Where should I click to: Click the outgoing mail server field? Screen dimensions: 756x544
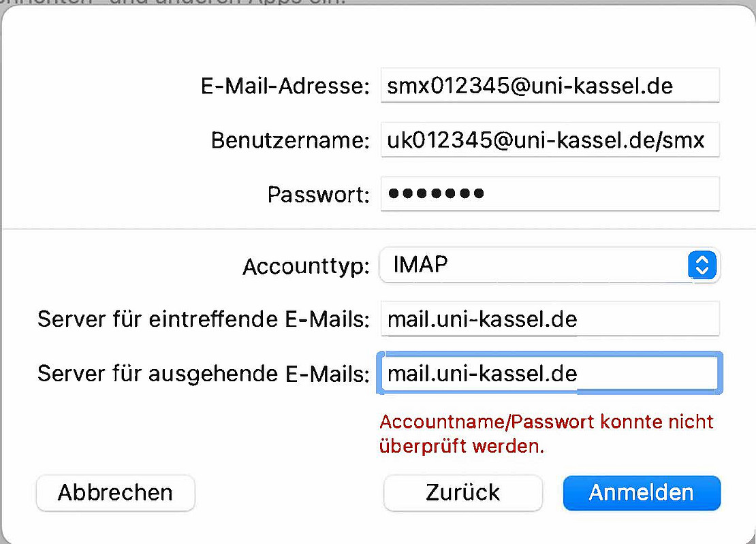pyautogui.click(x=550, y=373)
